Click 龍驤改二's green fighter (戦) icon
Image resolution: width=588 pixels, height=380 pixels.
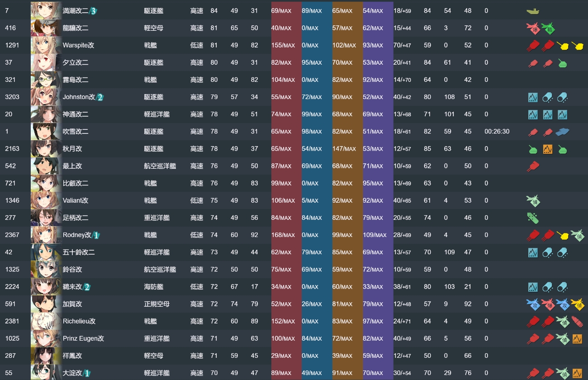548,28
